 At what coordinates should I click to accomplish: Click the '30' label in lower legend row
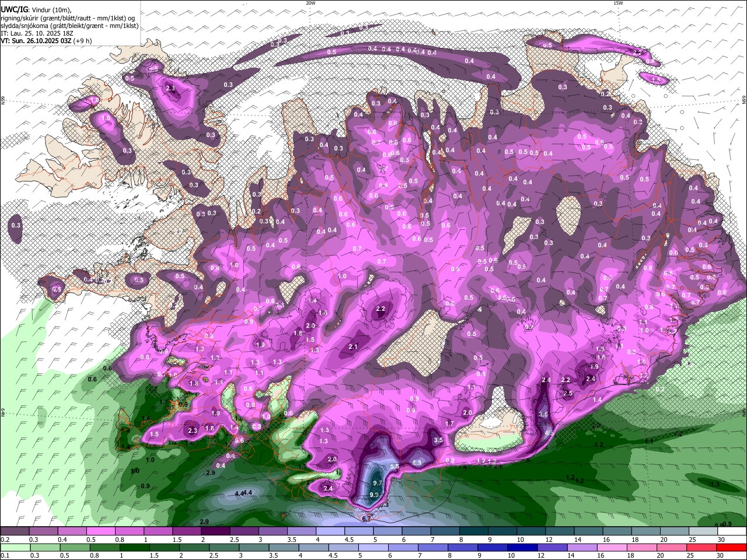click(721, 556)
